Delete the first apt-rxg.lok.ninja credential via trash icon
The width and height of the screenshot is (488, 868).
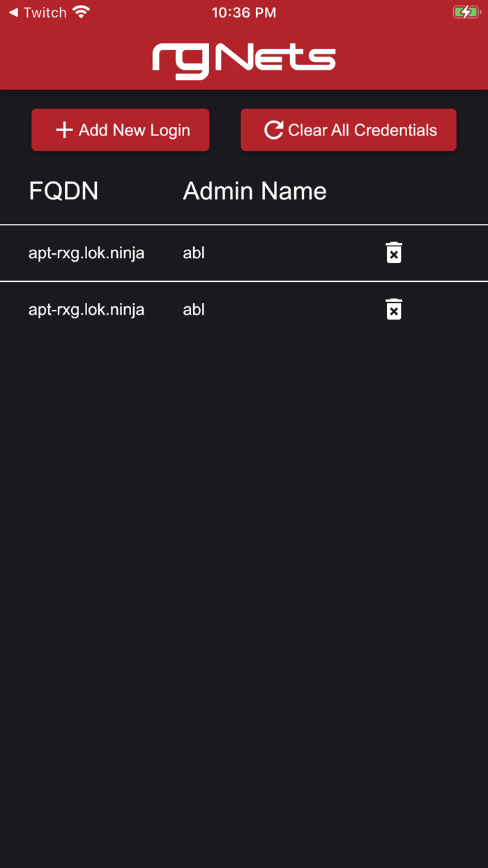pyautogui.click(x=394, y=253)
